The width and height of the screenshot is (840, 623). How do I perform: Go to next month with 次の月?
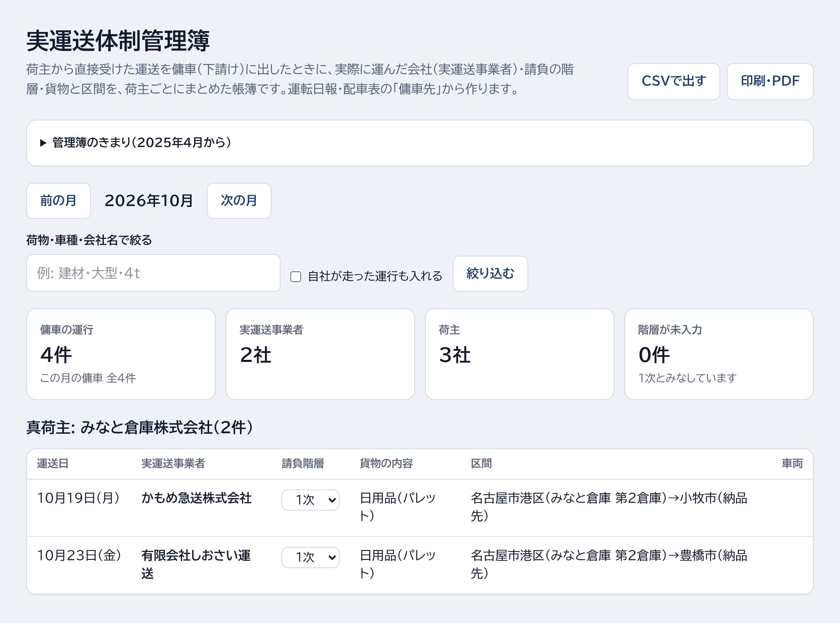239,201
